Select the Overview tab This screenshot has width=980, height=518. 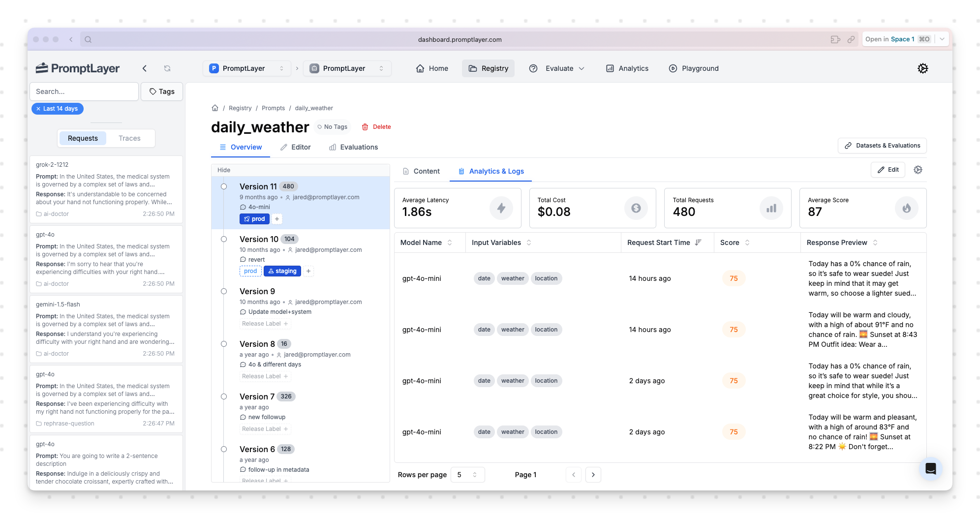point(241,147)
